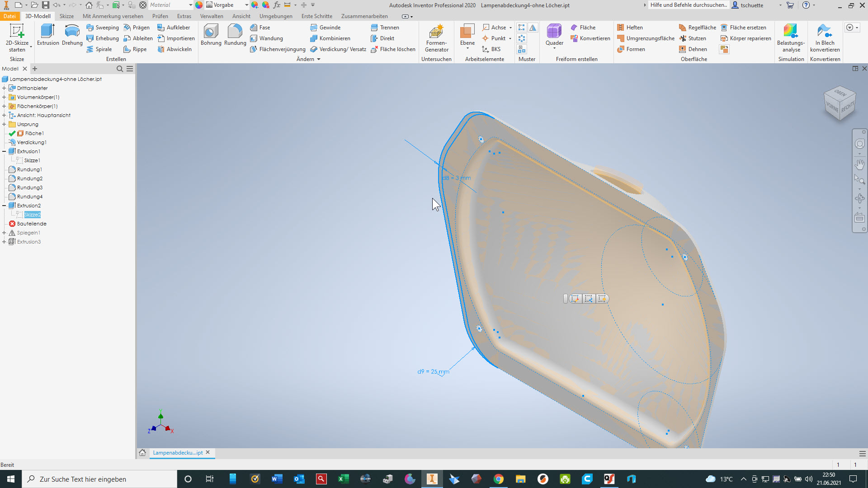Convert part In Blech
The height and width of the screenshot is (488, 868).
pos(825,38)
